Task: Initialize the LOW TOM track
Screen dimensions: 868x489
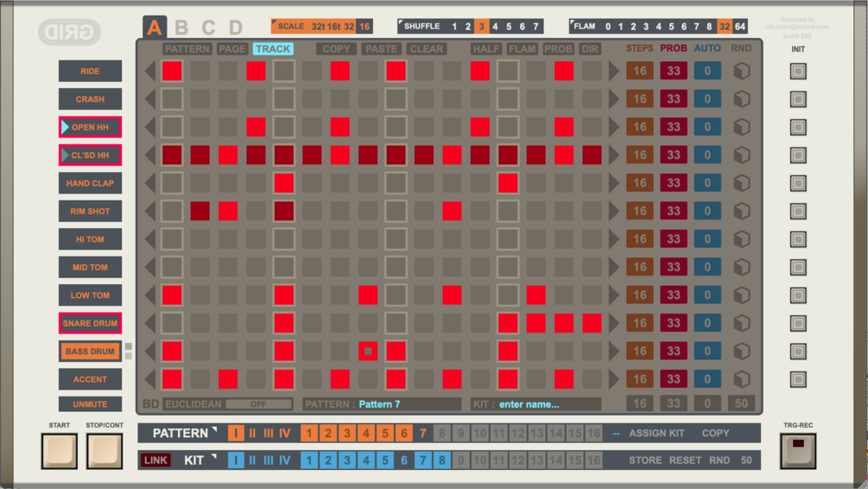Action: coord(798,295)
